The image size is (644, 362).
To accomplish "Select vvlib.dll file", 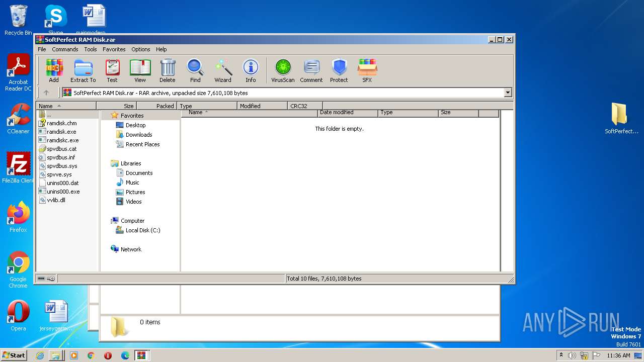I will [x=56, y=200].
